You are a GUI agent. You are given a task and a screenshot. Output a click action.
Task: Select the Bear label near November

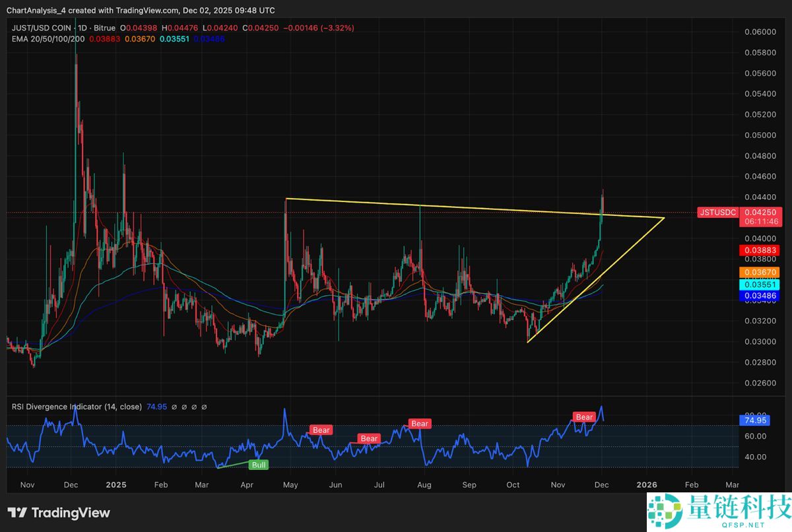(x=584, y=417)
